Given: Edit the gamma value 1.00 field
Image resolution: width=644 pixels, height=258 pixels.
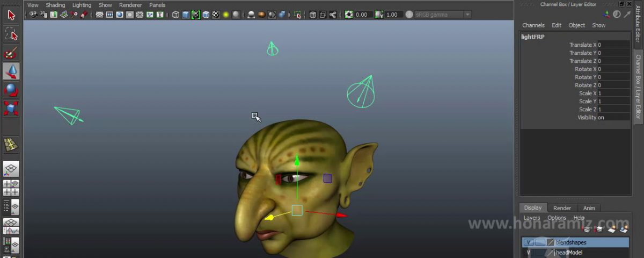Looking at the screenshot, I should [x=393, y=15].
